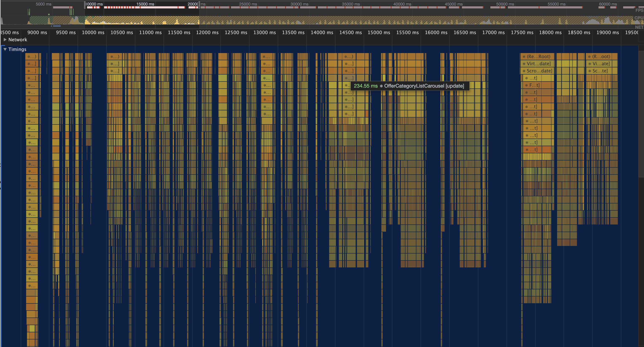Click the 30000 ms overview marker
The width and height of the screenshot is (644, 347).
click(299, 4)
